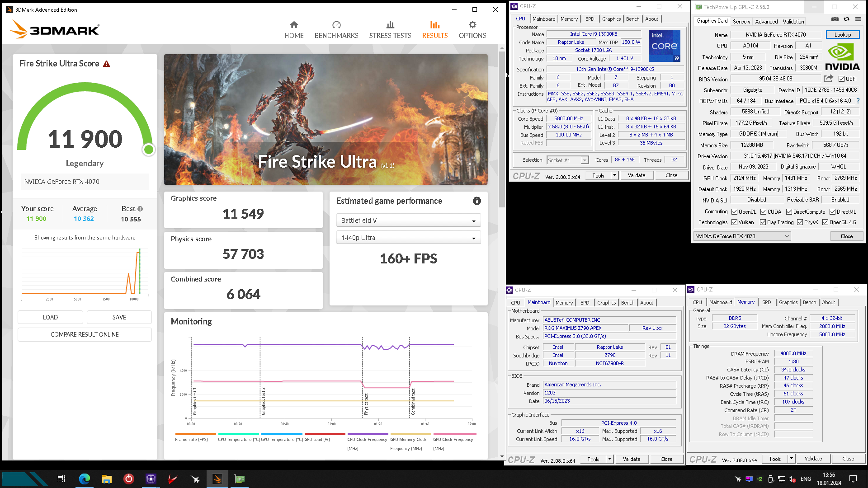
Task: Toggle the UEFI checkbox in GPU-Z
Action: [841, 79]
